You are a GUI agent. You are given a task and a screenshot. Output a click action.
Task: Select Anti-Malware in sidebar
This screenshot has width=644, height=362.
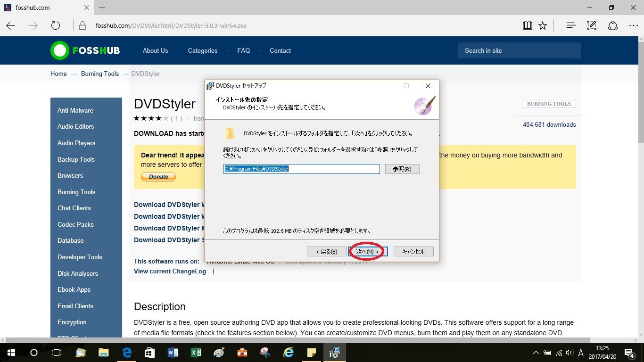[x=75, y=110]
